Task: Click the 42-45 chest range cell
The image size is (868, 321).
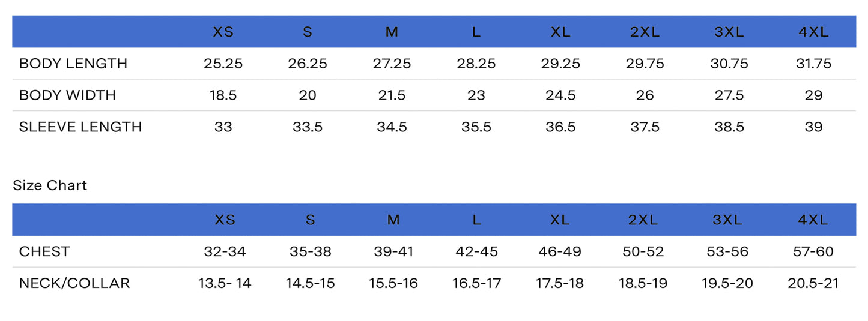Action: tap(476, 251)
